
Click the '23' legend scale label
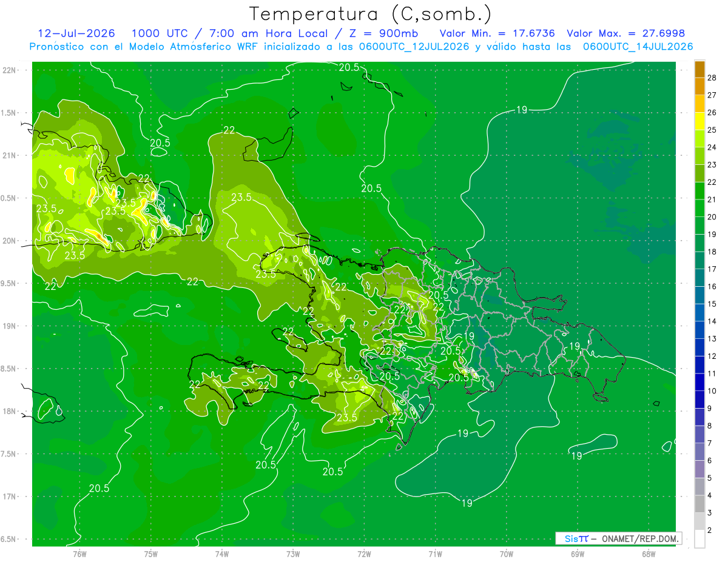[x=713, y=165]
